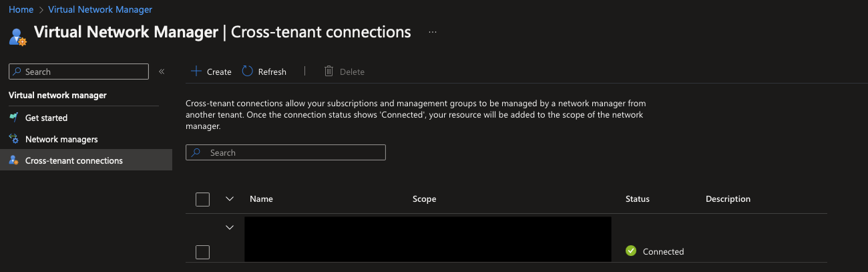Image resolution: width=868 pixels, height=272 pixels.
Task: Click the Connected status text
Action: 663,252
